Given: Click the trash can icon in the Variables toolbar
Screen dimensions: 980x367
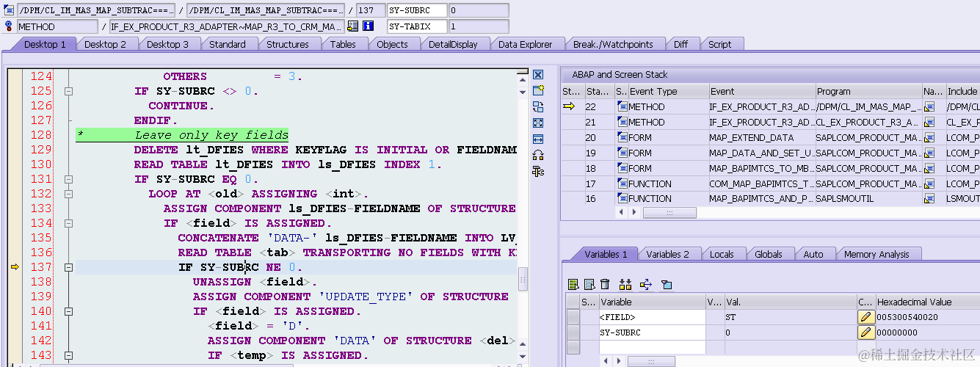Looking at the screenshot, I should coord(605,285).
